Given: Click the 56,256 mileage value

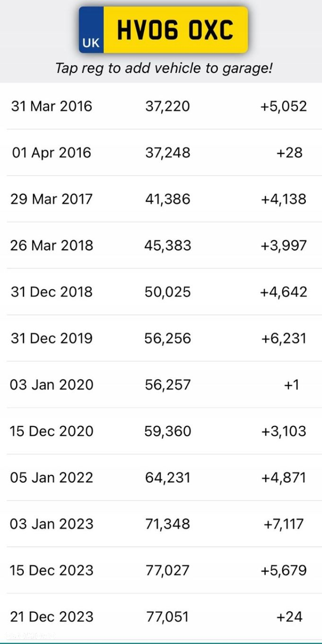Looking at the screenshot, I should (167, 338).
